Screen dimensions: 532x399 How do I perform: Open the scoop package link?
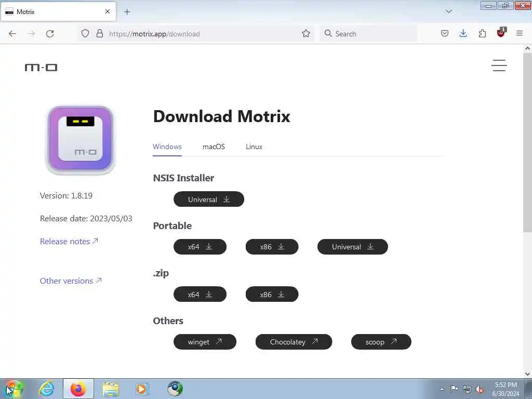coord(381,342)
